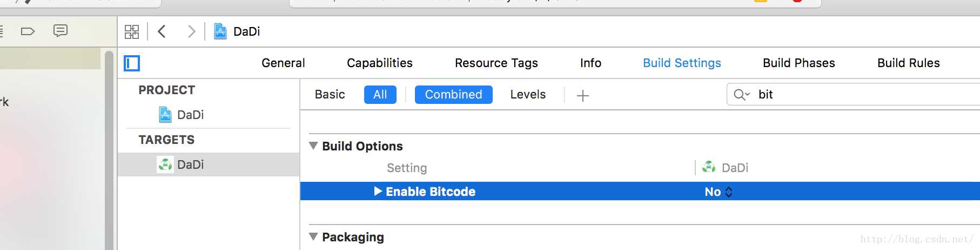Switch to Combined settings view
This screenshot has width=980, height=250.
[453, 95]
